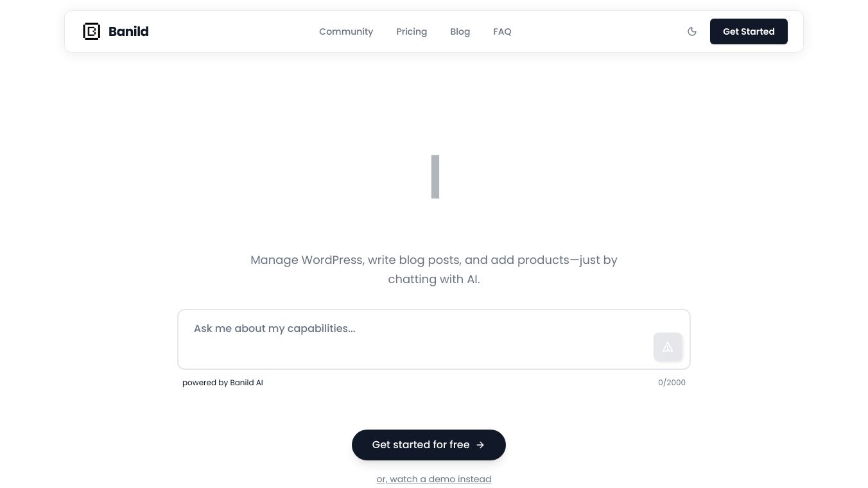Click the Banild square logo icon

click(x=92, y=31)
